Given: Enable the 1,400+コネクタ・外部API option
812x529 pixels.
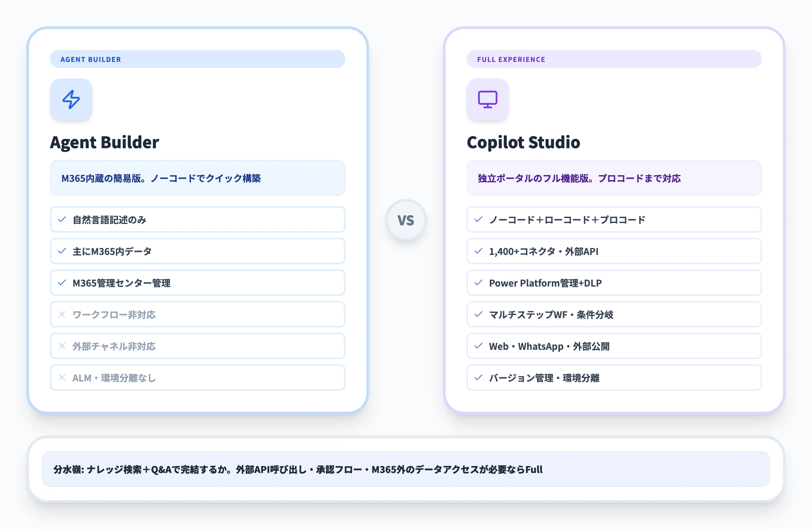Looking at the screenshot, I should (614, 251).
